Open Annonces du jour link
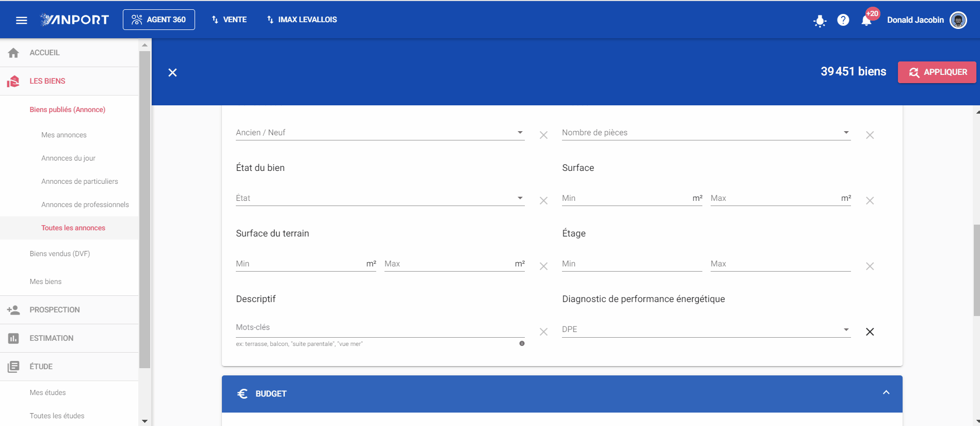The height and width of the screenshot is (426, 980). (x=68, y=158)
